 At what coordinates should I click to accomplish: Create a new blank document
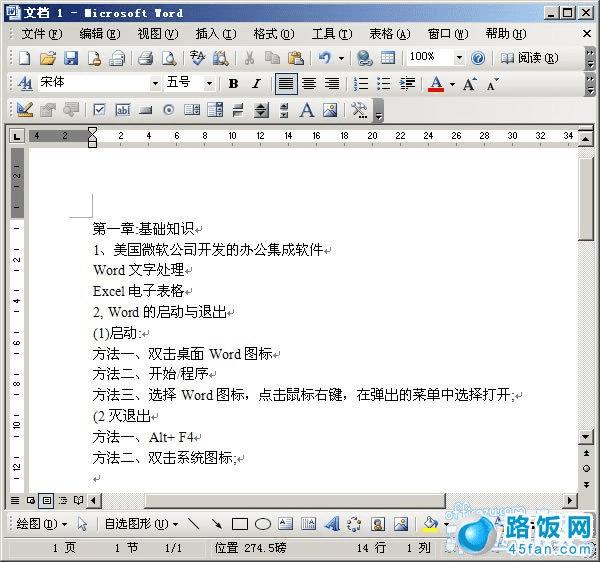click(x=25, y=58)
